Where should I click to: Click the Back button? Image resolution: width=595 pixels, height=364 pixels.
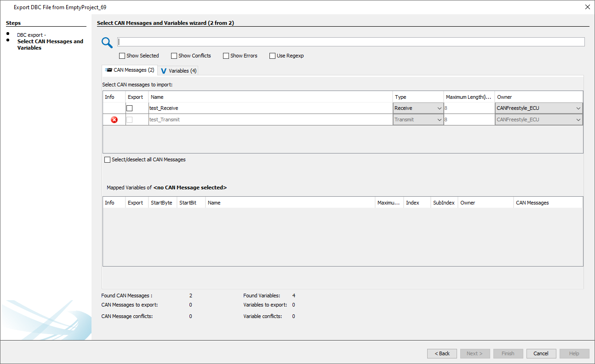click(x=441, y=353)
